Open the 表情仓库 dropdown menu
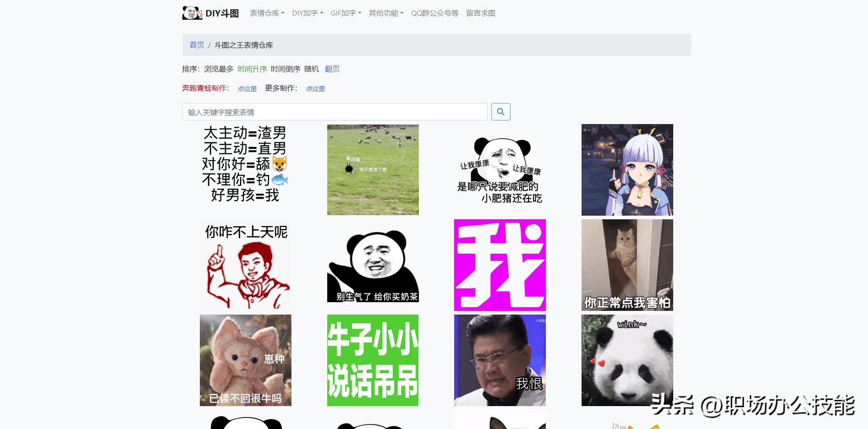Image resolution: width=868 pixels, height=429 pixels. pos(265,13)
